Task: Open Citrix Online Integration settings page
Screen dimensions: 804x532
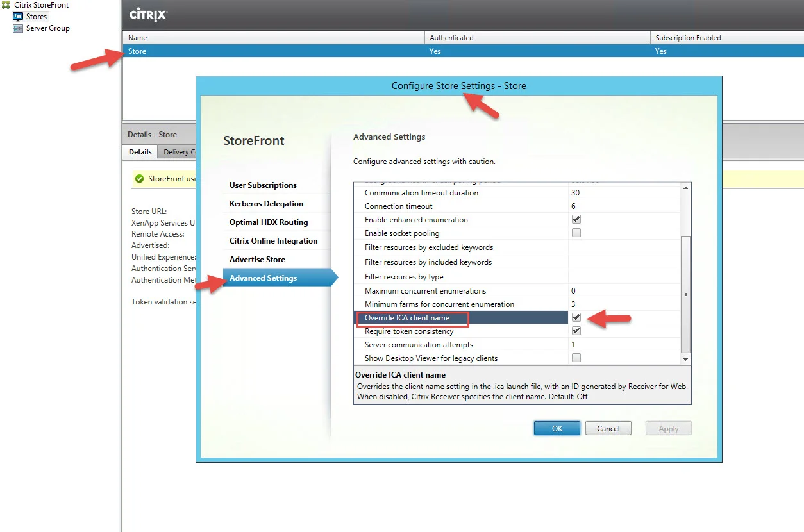Action: tap(274, 241)
